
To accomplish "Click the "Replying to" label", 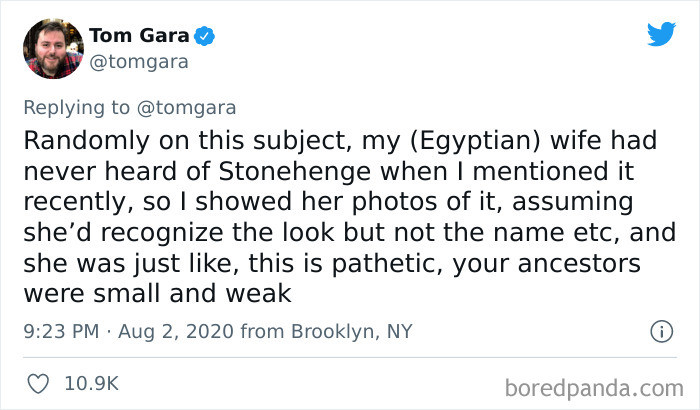I will click(x=79, y=107).
